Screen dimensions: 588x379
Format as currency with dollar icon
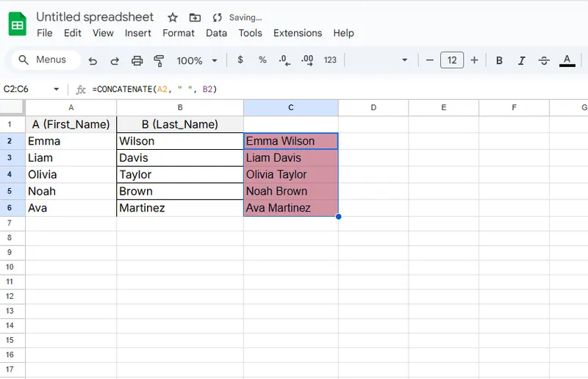click(x=240, y=60)
